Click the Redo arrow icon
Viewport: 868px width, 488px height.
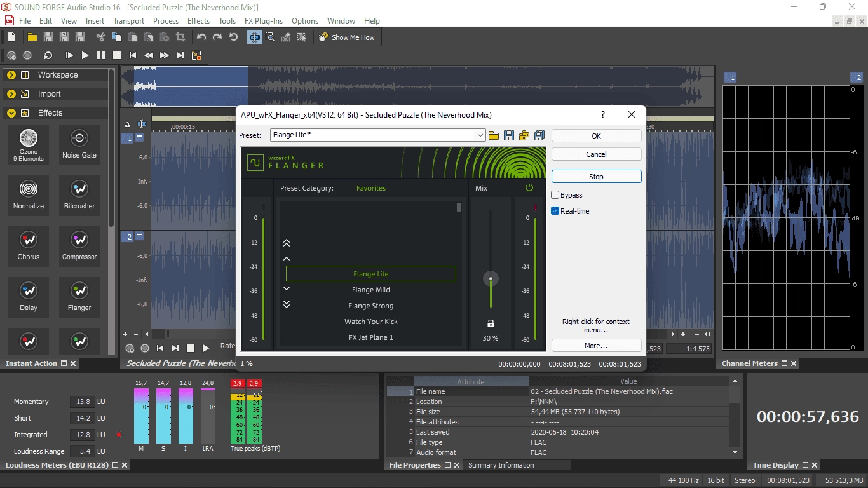[217, 37]
